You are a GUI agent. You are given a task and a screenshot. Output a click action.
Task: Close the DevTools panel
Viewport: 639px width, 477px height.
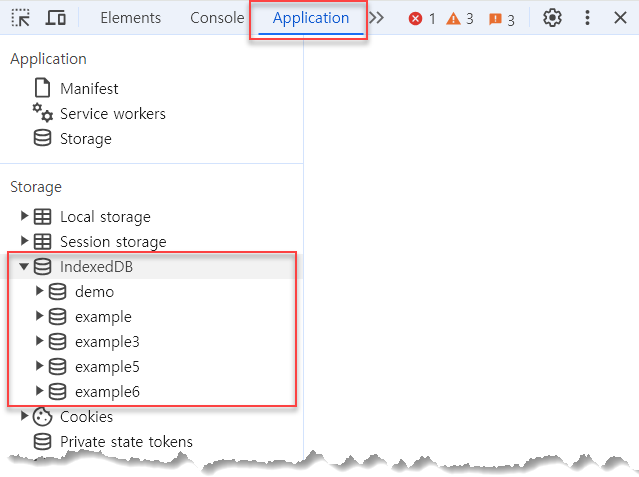coord(620,18)
